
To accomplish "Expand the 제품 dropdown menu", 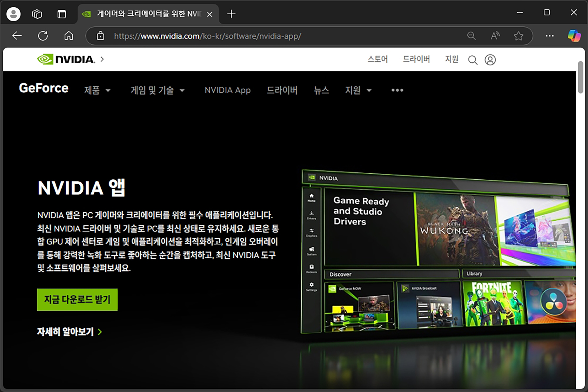I will click(97, 90).
